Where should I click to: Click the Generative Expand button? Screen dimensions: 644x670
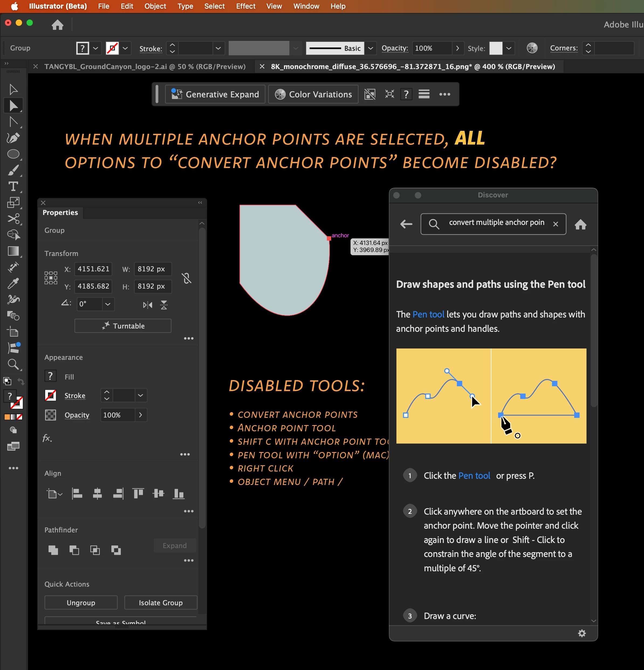pos(215,94)
